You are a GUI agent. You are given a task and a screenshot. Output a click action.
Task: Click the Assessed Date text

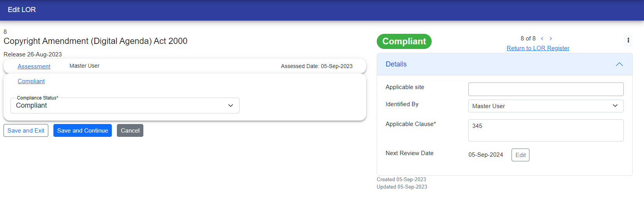tap(316, 66)
